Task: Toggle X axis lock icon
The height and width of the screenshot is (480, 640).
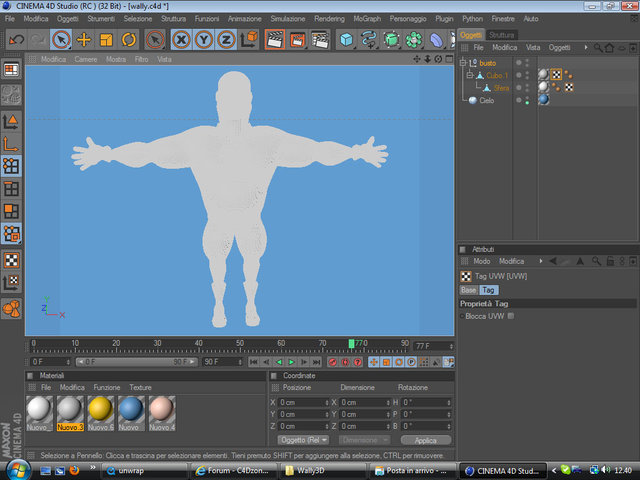Action: coord(181,40)
